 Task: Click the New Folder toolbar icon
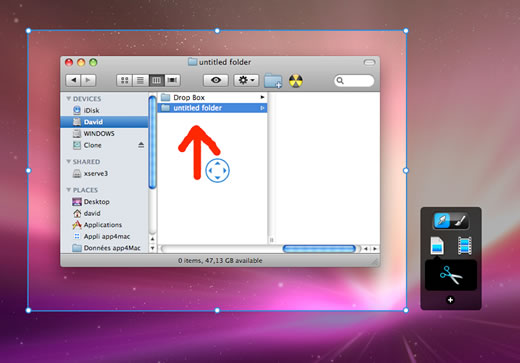pyautogui.click(x=273, y=81)
